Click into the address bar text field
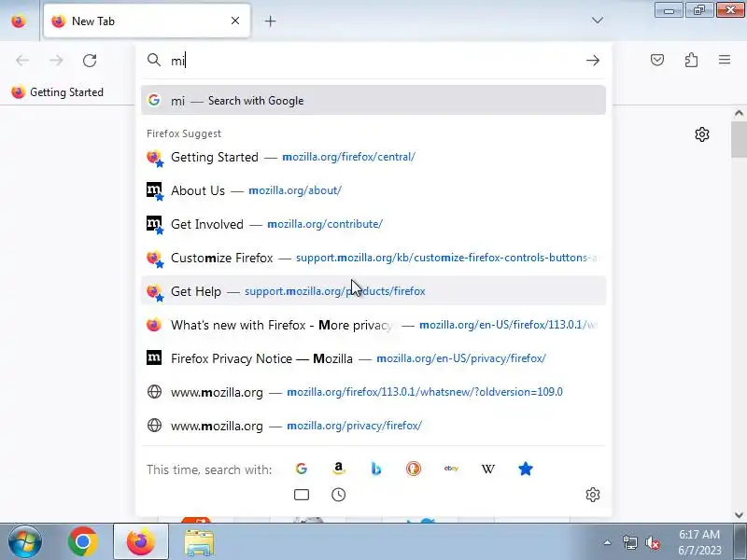Screen dimensions: 747x560 pos(372,61)
